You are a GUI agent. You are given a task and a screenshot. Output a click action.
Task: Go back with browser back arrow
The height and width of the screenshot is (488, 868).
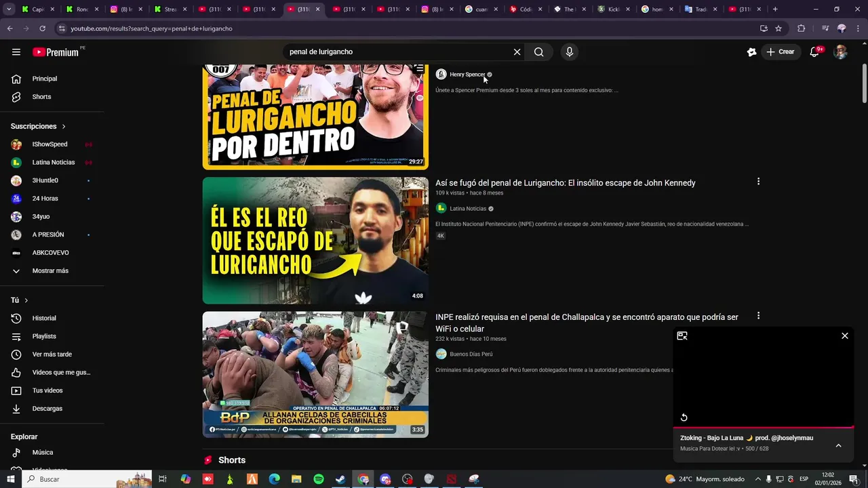[9, 28]
